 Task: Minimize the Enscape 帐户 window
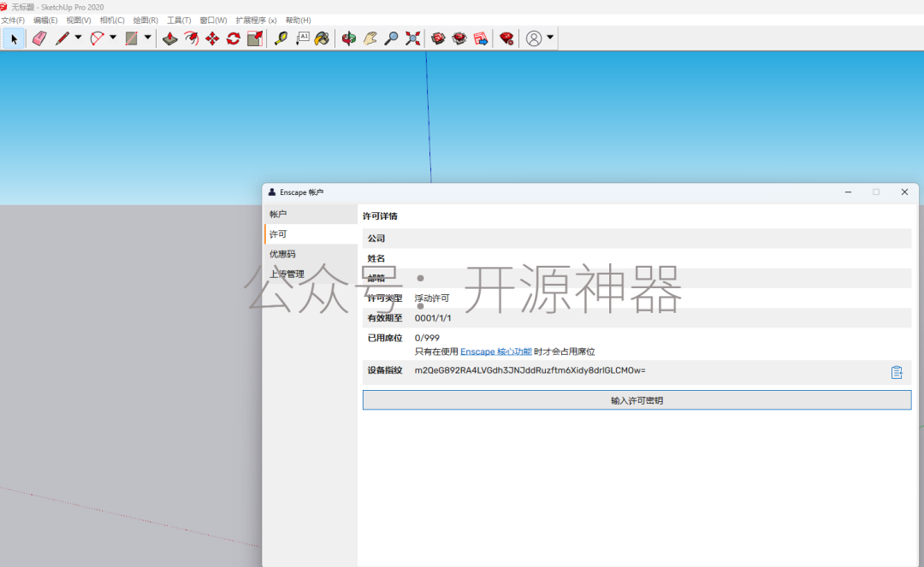click(848, 192)
